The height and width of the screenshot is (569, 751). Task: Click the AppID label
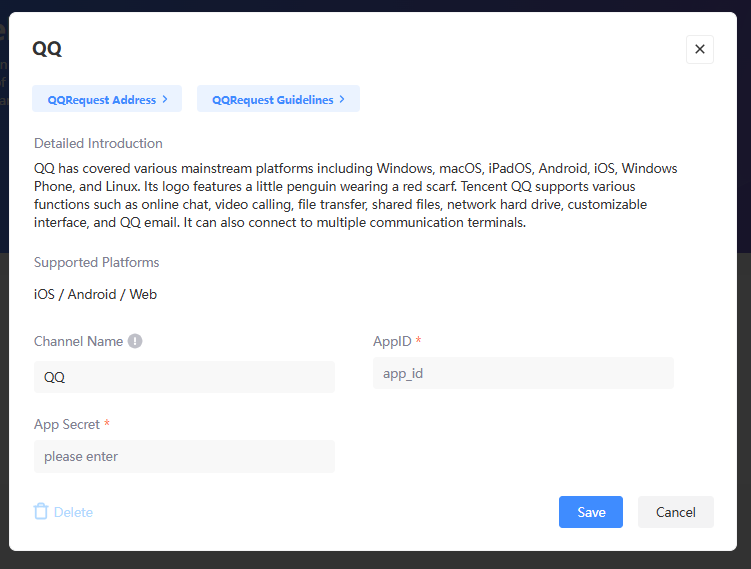392,341
